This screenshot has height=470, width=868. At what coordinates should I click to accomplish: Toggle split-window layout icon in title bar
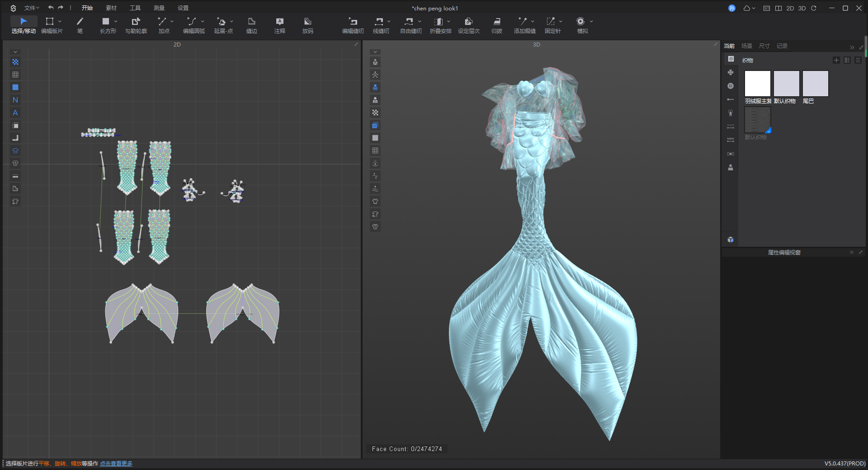click(x=778, y=8)
